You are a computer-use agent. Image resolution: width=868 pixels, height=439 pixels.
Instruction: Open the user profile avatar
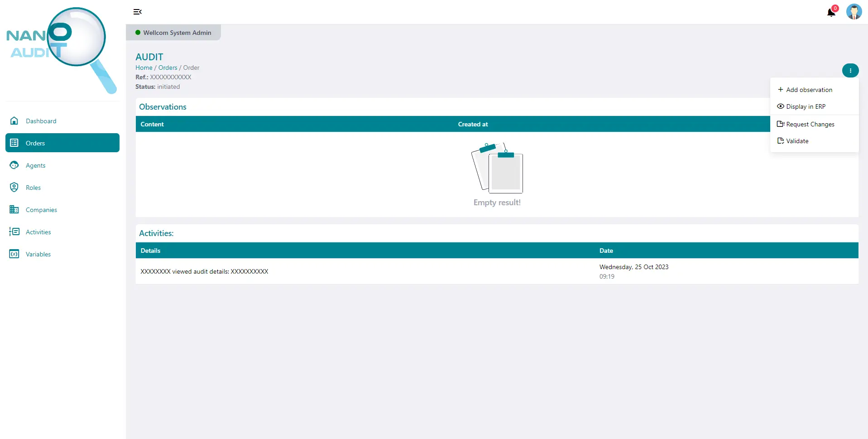[x=854, y=12]
